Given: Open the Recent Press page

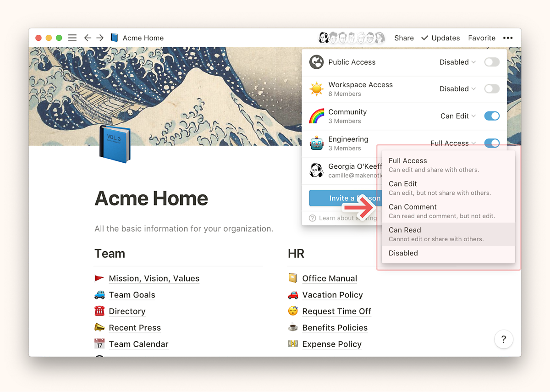Looking at the screenshot, I should pos(135,327).
